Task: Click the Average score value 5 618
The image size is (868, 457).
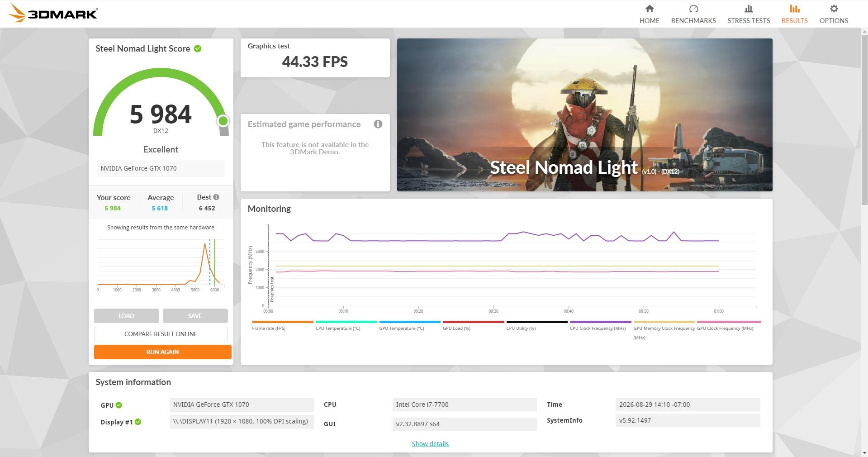Action: click(x=160, y=208)
